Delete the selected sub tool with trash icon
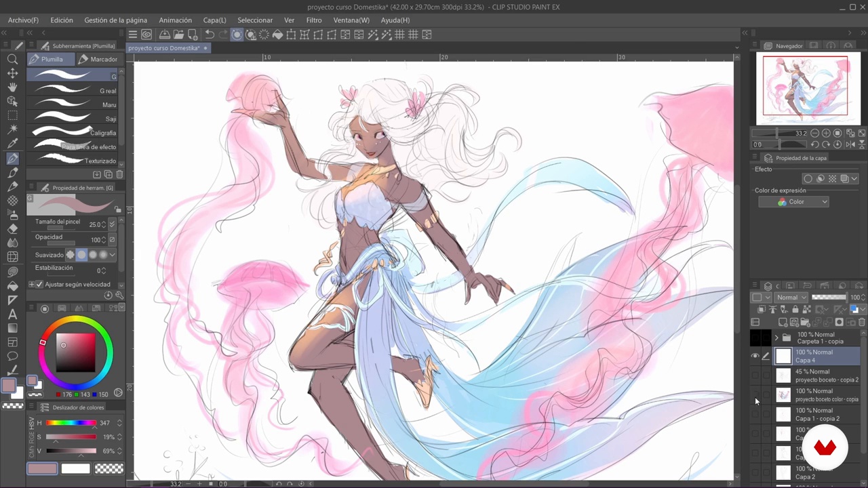 (119, 174)
